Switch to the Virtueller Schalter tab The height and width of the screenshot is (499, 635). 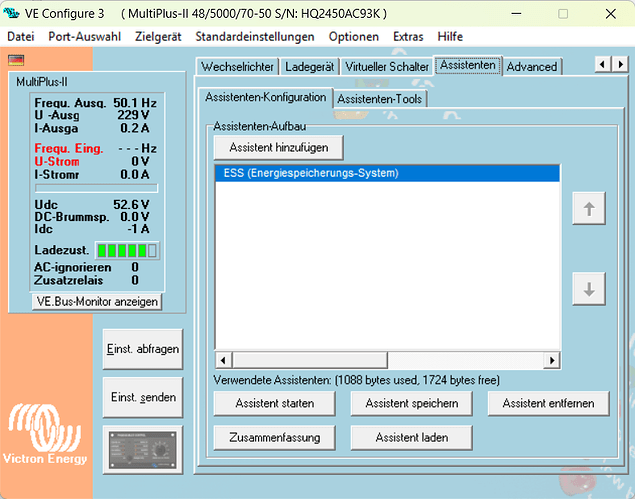point(387,66)
